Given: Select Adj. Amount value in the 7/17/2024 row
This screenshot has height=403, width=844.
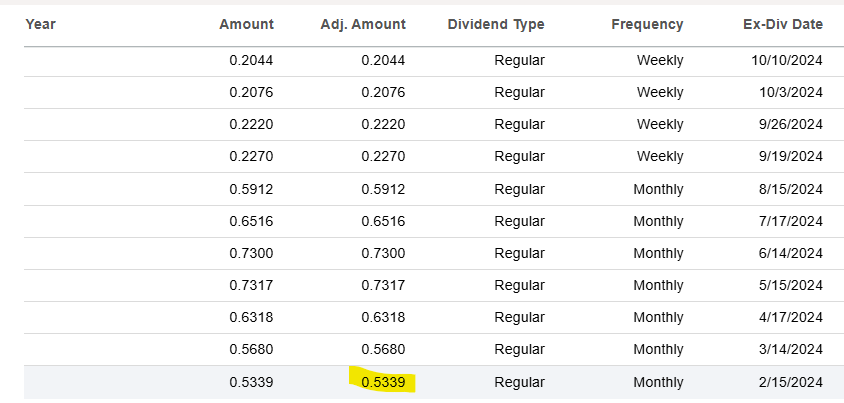Looking at the screenshot, I should pos(383,221).
